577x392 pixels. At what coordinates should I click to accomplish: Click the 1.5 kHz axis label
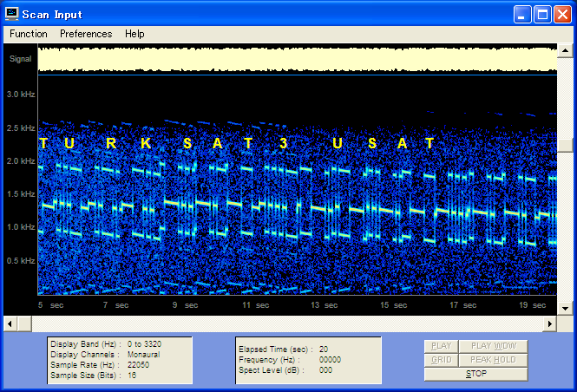21,193
